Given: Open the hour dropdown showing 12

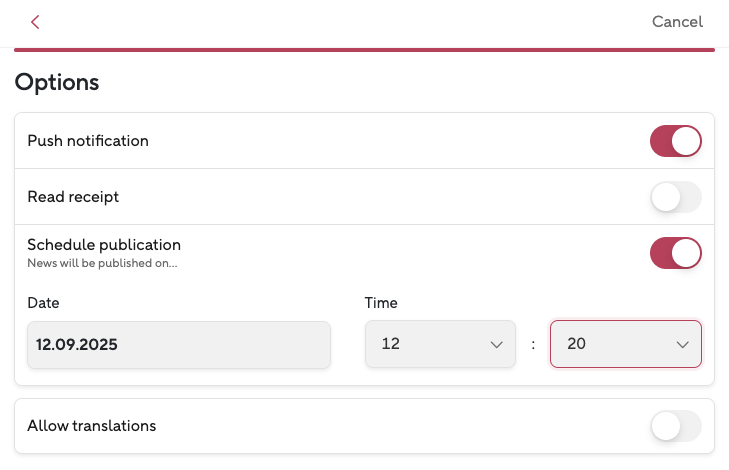Looking at the screenshot, I should 440,345.
